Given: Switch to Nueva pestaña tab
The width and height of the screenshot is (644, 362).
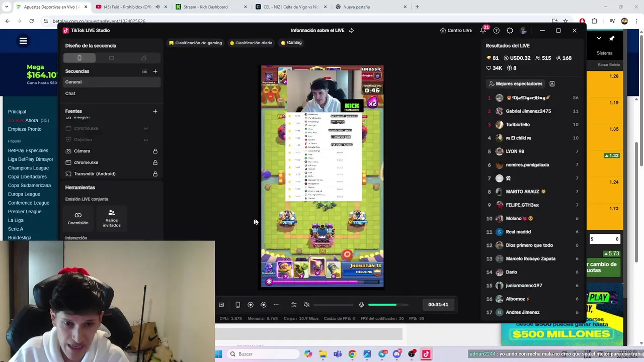Looking at the screenshot, I should point(371,7).
